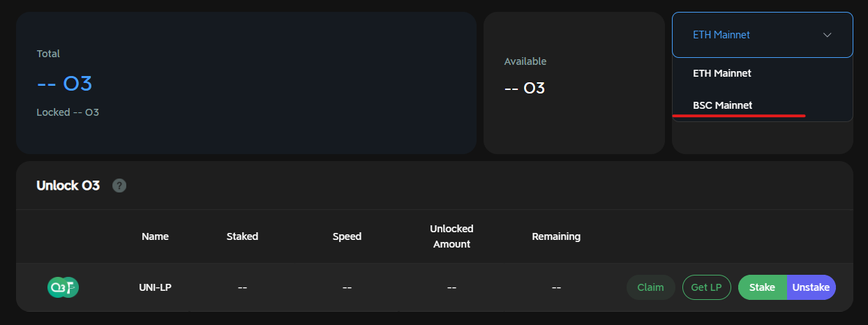Click the Name column header
The image size is (868, 325).
tap(155, 236)
